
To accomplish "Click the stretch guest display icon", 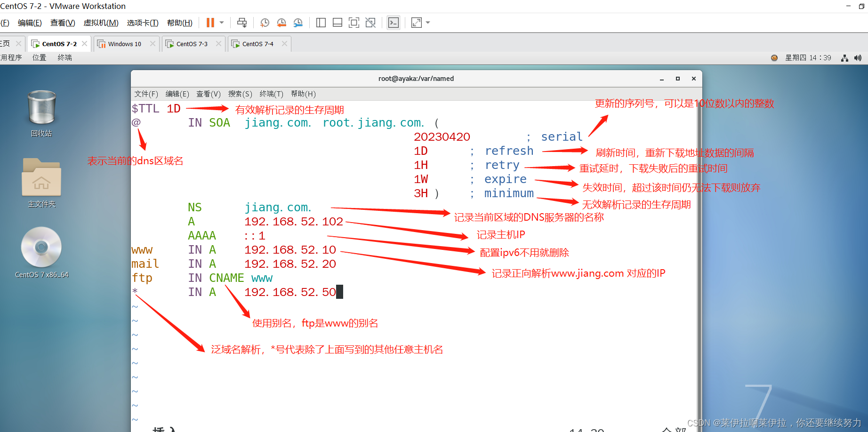I will (417, 23).
